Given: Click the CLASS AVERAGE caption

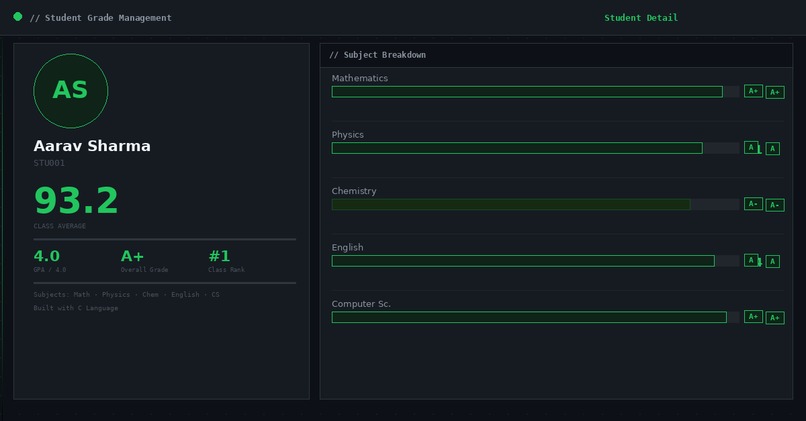Looking at the screenshot, I should click(x=60, y=226).
